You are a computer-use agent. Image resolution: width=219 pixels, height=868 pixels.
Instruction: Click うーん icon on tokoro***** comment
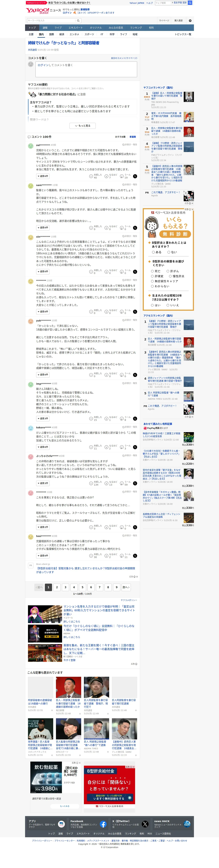122,447
